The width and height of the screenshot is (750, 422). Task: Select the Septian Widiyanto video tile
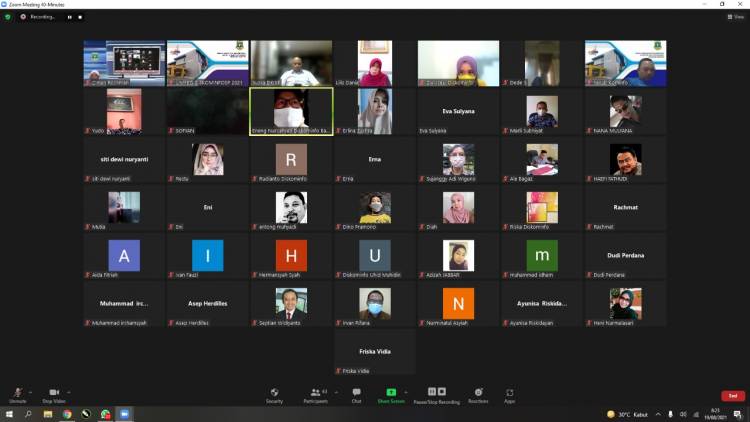pyautogui.click(x=291, y=303)
